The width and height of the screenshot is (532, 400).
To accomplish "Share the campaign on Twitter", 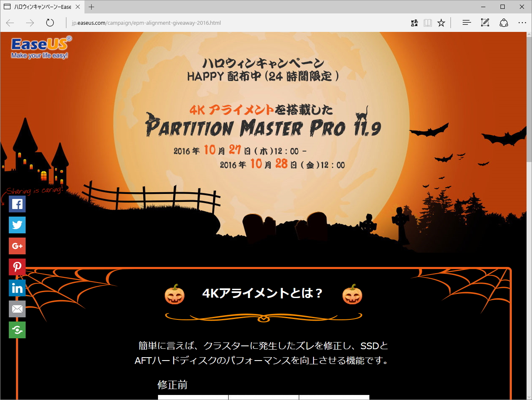I will 17,225.
